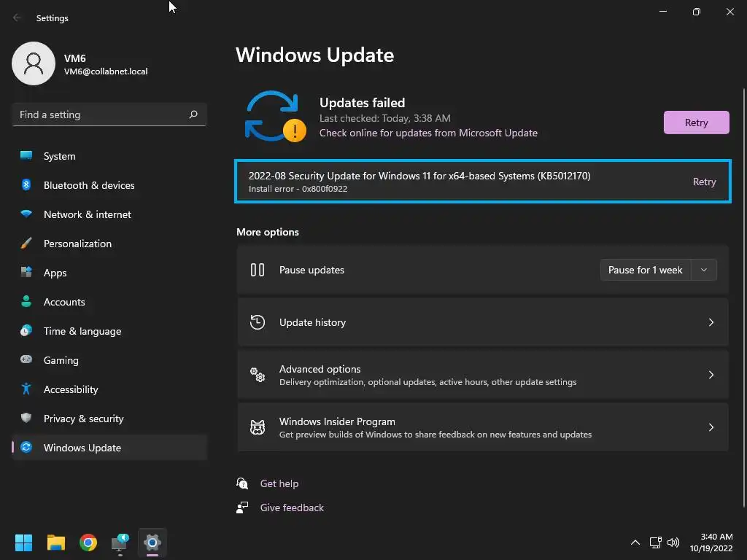Click the VM6@collabnet.local account text

[106, 71]
